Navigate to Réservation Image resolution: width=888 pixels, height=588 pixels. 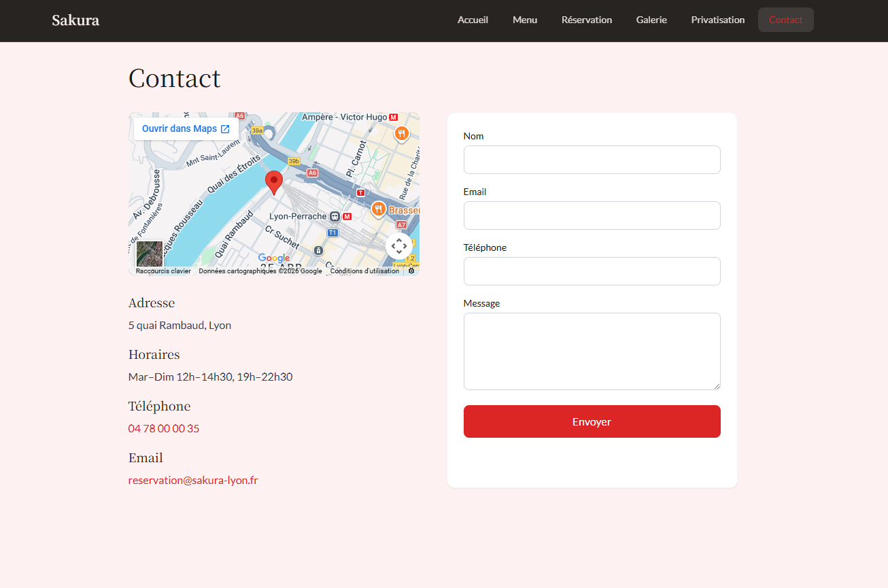(587, 20)
